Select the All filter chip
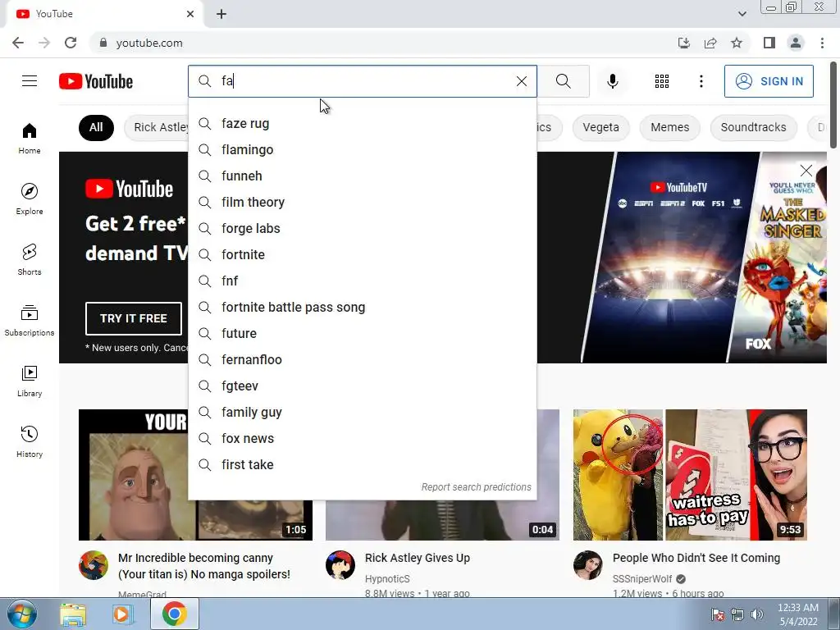Image resolution: width=840 pixels, height=630 pixels. pyautogui.click(x=96, y=127)
